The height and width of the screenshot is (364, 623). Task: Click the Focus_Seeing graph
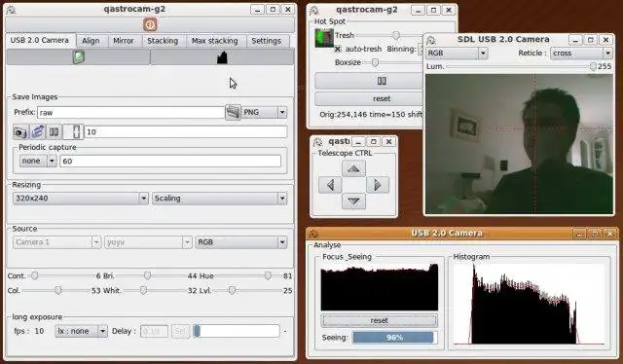tap(380, 287)
